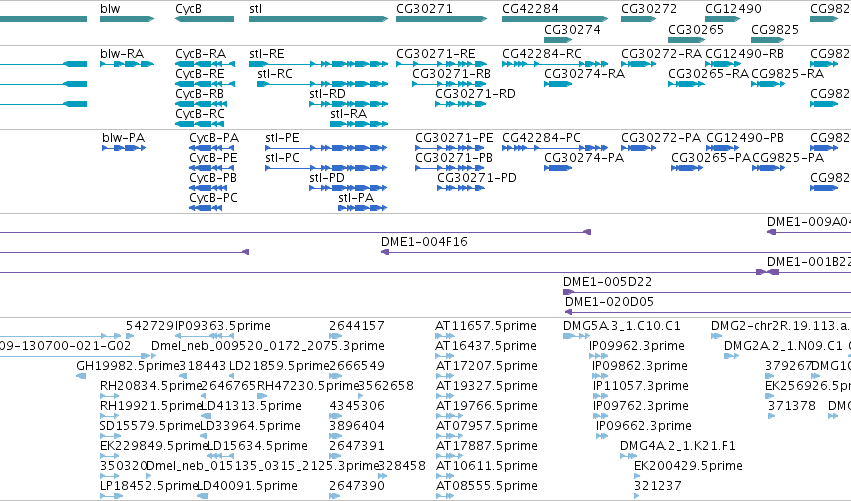The width and height of the screenshot is (851, 501).
Task: Select the 2644157 EST feature
Action: click(x=335, y=336)
